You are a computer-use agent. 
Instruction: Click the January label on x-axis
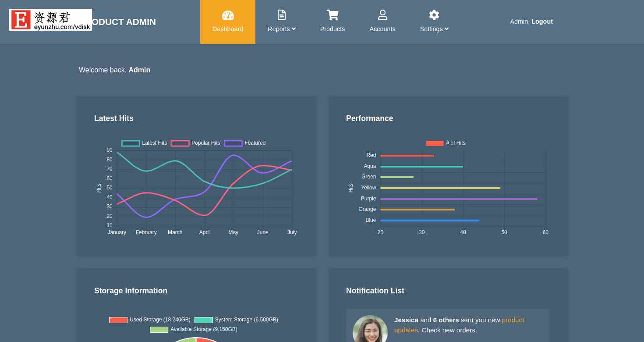[117, 232]
